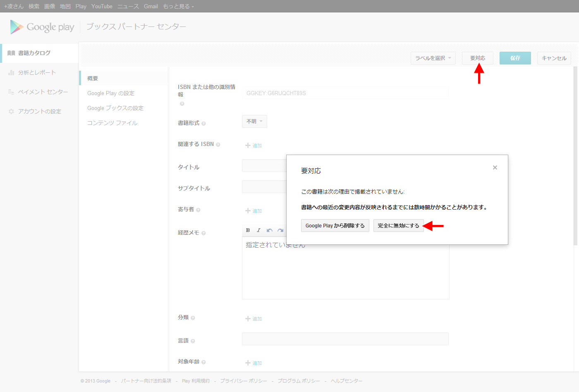
Task: Click the Google Play logo
Action: [42, 27]
